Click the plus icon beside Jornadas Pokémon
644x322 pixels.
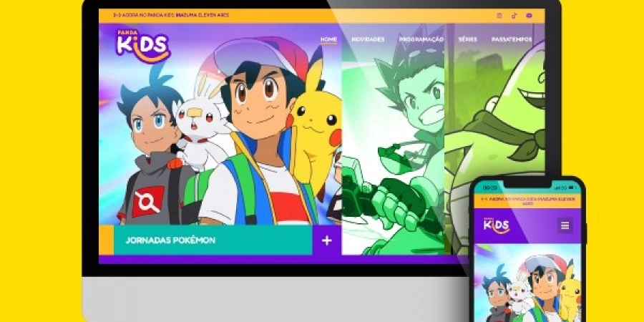coord(326,240)
